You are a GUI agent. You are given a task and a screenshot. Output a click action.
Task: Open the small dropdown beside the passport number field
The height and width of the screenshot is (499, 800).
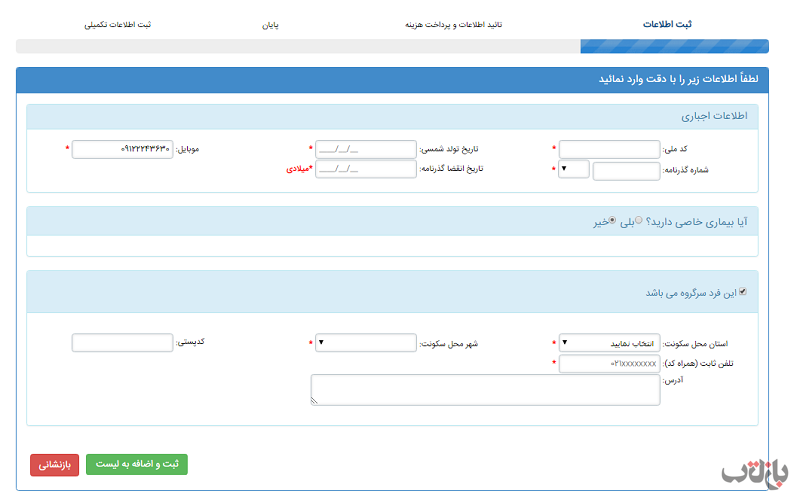[x=573, y=169]
